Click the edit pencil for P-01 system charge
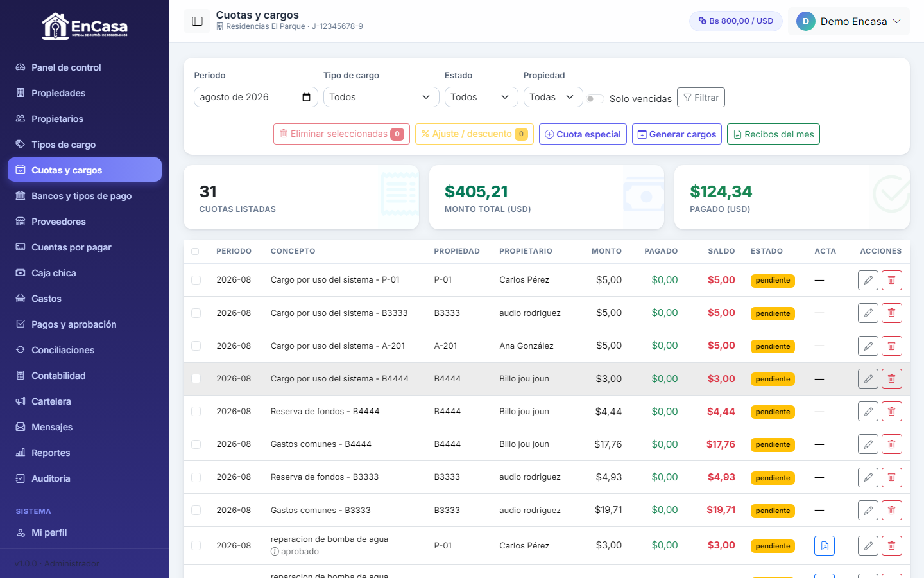Screen dimensions: 924x578 [868, 280]
